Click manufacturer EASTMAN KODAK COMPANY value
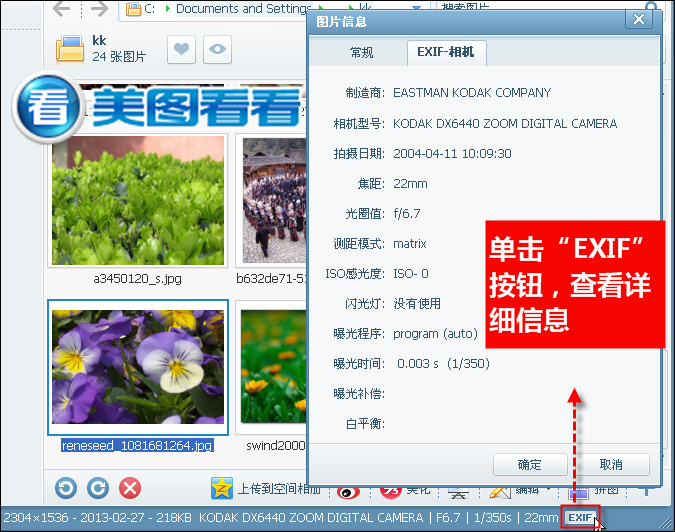The width and height of the screenshot is (675, 532). [x=472, y=93]
